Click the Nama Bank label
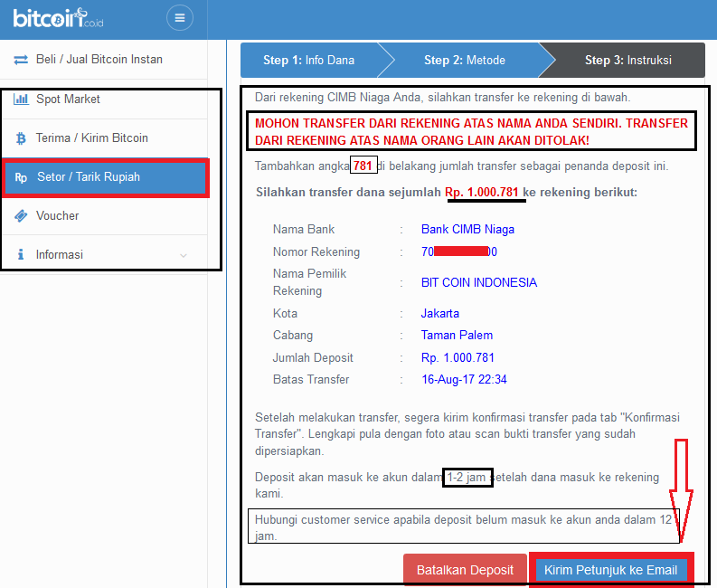The height and width of the screenshot is (588, 717). [304, 229]
